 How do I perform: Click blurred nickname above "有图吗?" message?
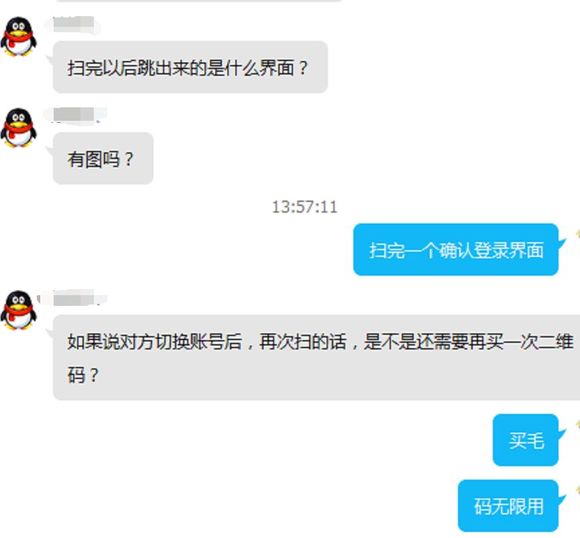click(76, 115)
